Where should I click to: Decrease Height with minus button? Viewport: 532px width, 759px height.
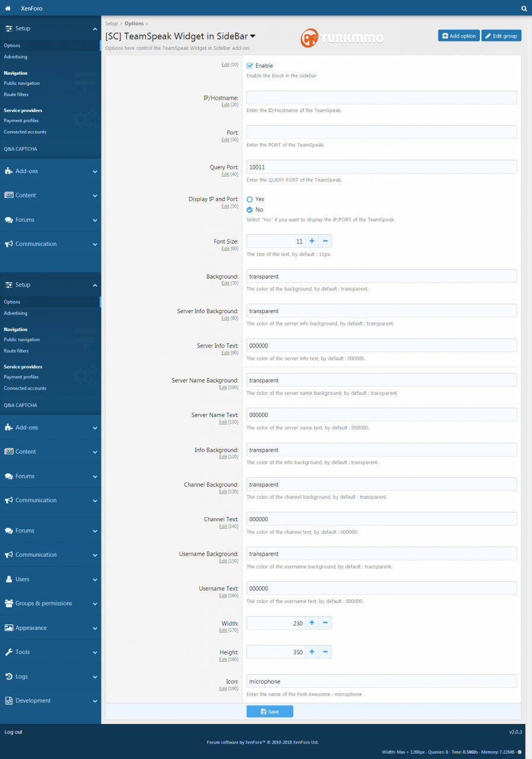pos(326,652)
